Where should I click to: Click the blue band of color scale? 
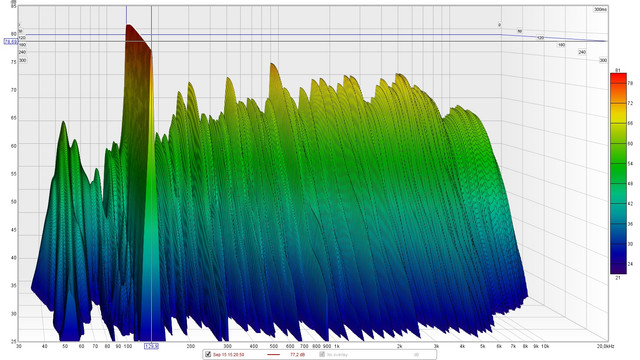point(618,245)
